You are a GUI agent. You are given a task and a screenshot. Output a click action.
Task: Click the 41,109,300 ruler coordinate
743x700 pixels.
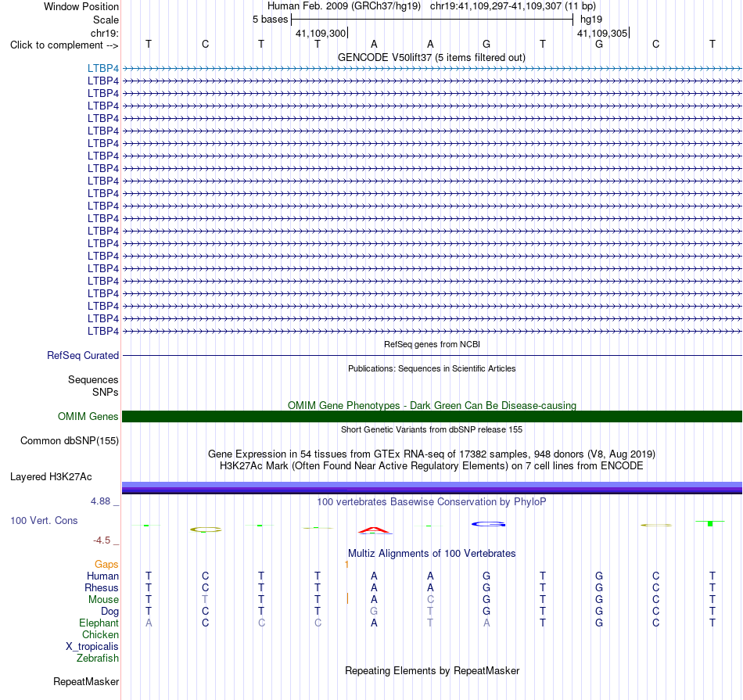tap(321, 33)
